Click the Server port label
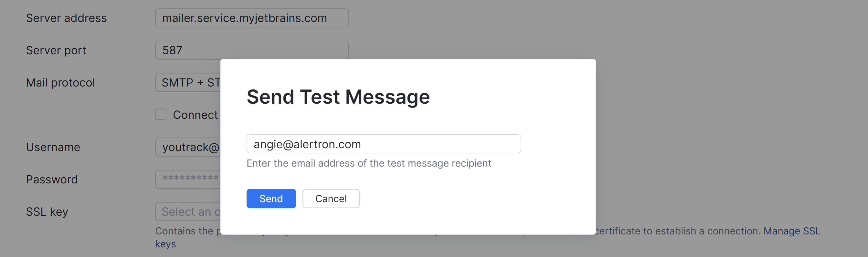 (56, 50)
